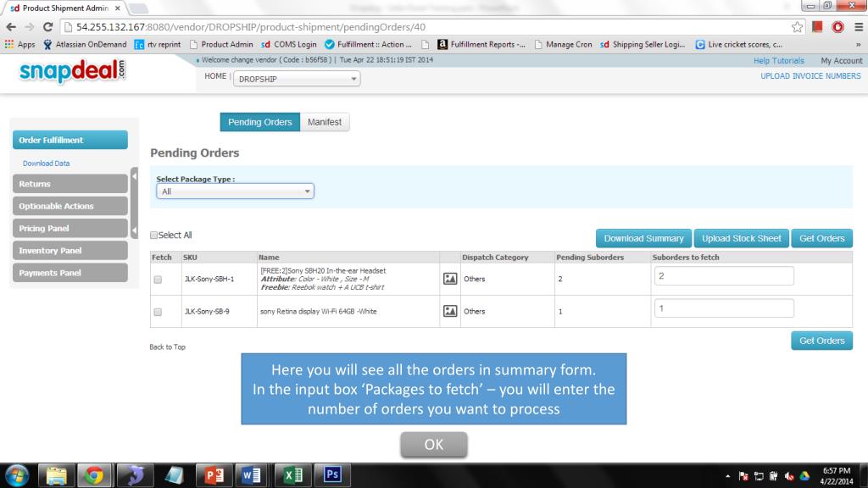Click the Upload Stock Sheet button
868x488 pixels.
point(741,238)
